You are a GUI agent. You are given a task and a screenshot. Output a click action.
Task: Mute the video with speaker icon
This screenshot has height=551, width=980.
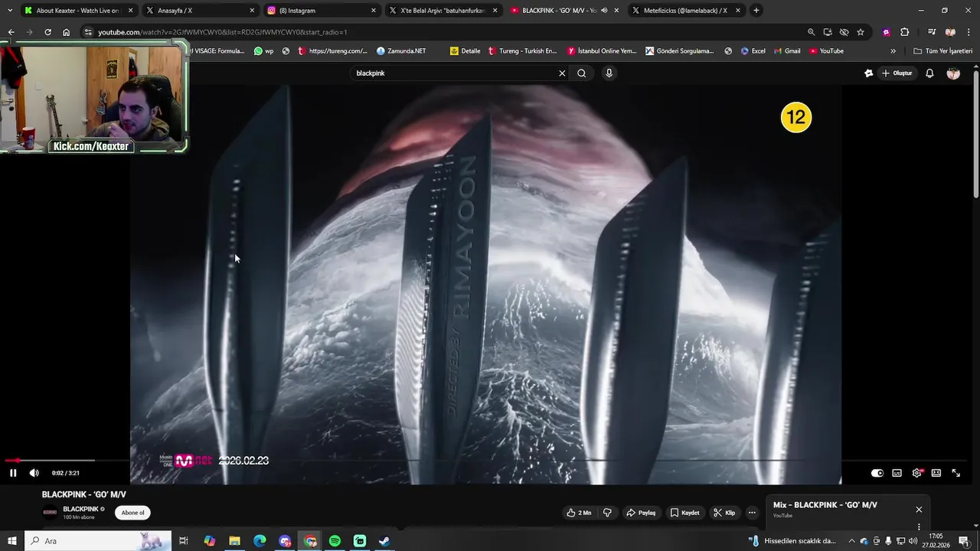34,473
